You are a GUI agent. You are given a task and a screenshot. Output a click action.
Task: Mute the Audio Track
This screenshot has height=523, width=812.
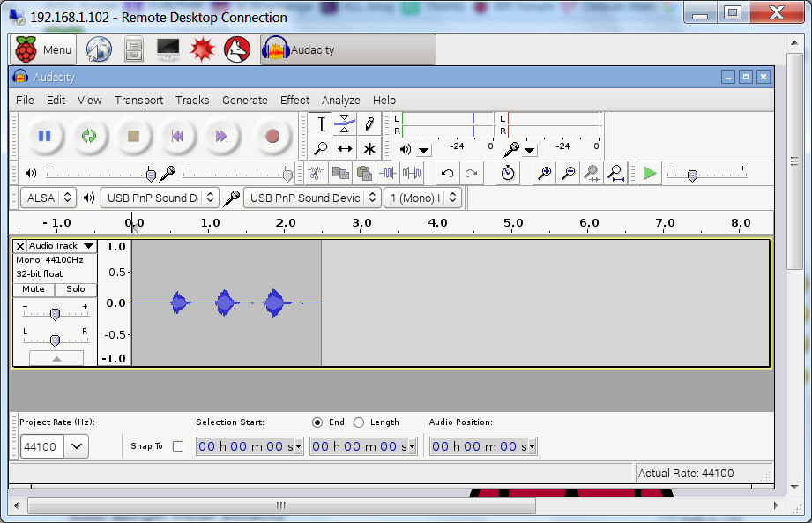point(34,289)
